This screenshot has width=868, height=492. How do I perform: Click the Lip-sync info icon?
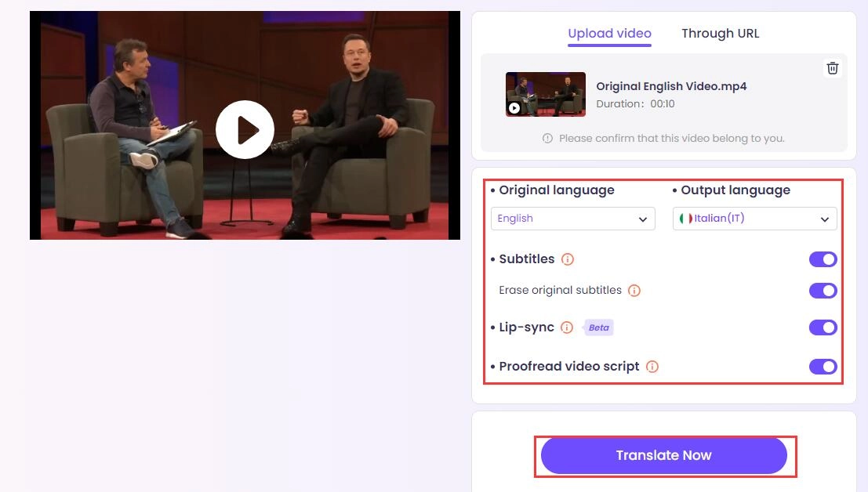(567, 327)
